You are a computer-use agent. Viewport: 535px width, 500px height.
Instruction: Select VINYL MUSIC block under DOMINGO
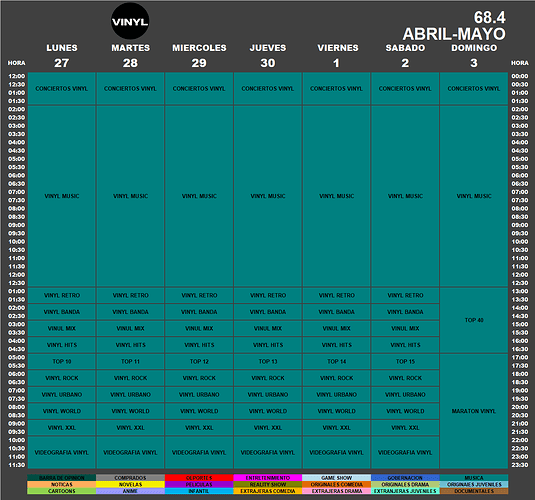click(474, 196)
